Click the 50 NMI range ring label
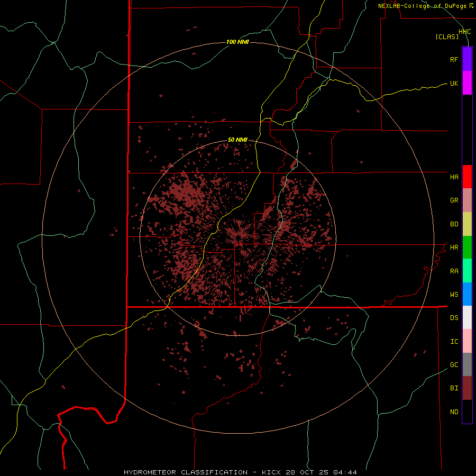Image resolution: width=476 pixels, height=476 pixels. (x=237, y=140)
